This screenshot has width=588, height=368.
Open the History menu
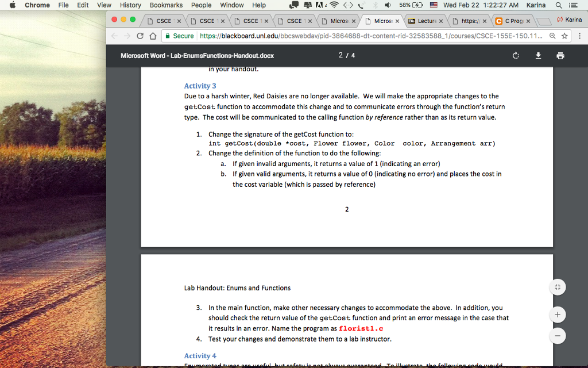click(x=130, y=5)
